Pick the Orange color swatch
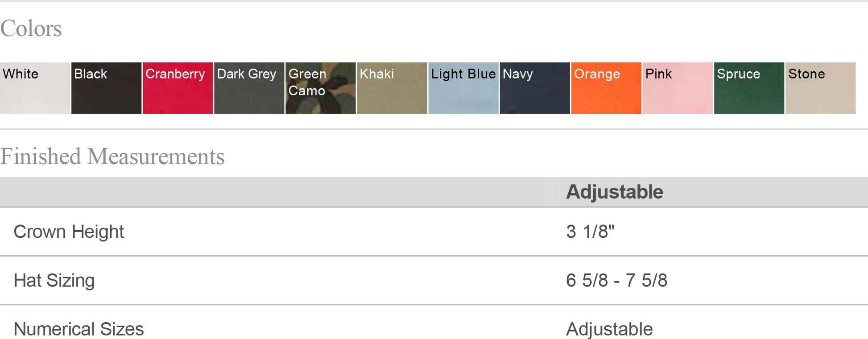This screenshot has height=339, width=868. pos(606,88)
